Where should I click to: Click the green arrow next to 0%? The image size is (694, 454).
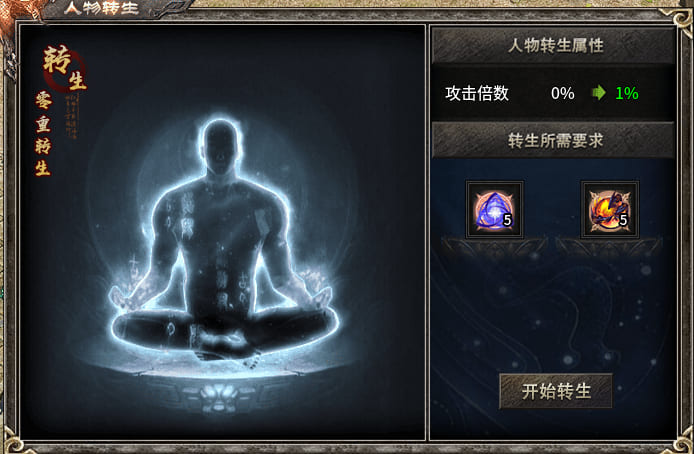(599, 93)
